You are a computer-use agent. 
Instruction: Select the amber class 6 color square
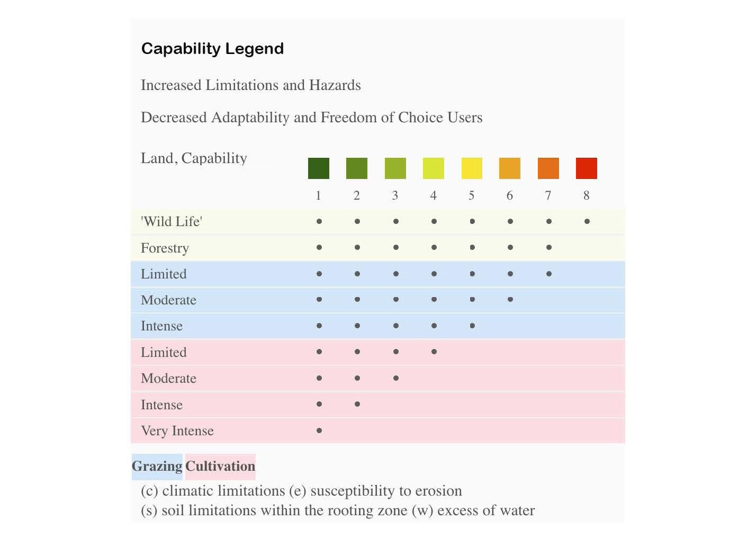pyautogui.click(x=510, y=168)
